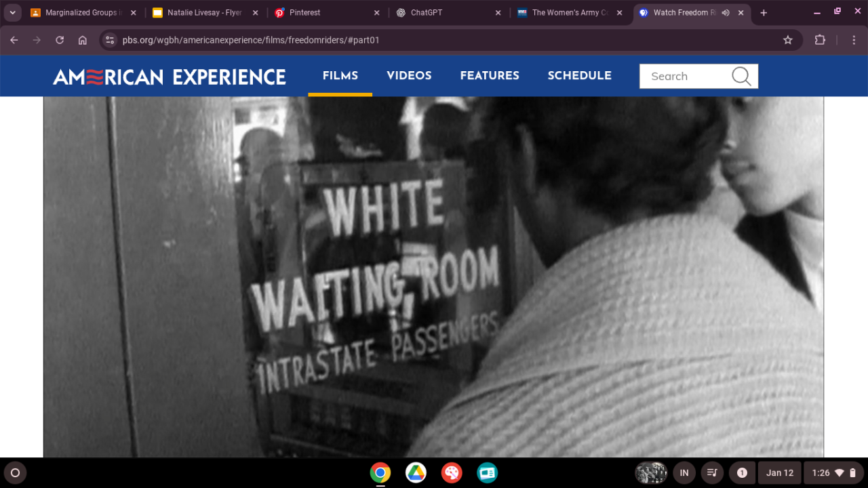Screen dimensions: 868x488
Task: Open the calendar from Jan 12
Action: pyautogui.click(x=780, y=472)
